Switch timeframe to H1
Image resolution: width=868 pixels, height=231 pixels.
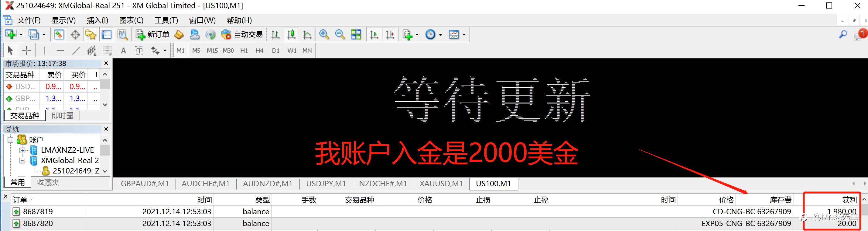pyautogui.click(x=244, y=51)
